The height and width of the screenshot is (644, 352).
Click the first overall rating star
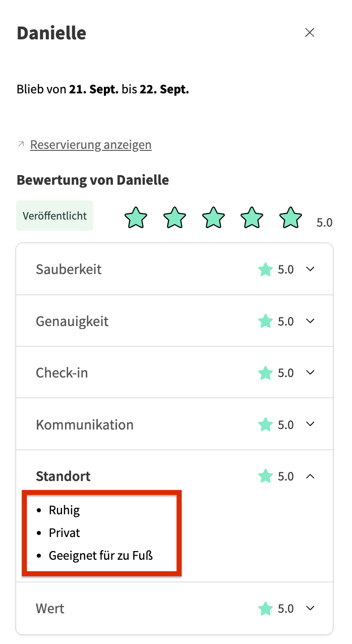(x=136, y=218)
